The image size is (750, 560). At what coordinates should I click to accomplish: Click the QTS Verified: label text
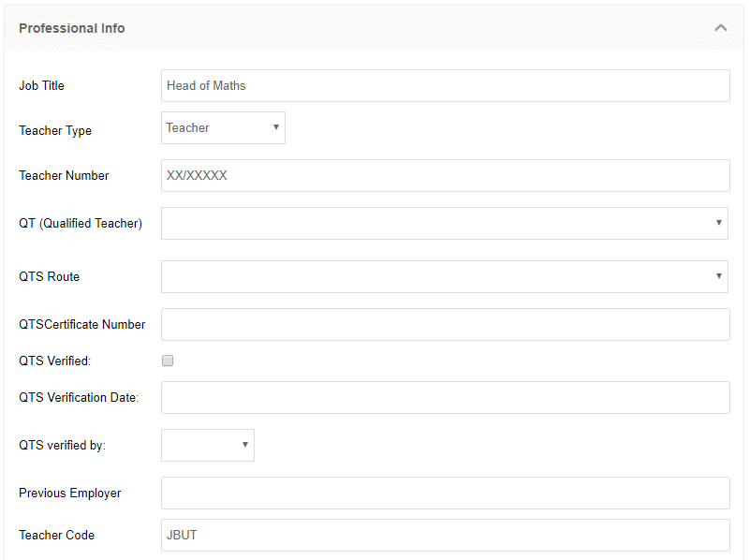54,361
